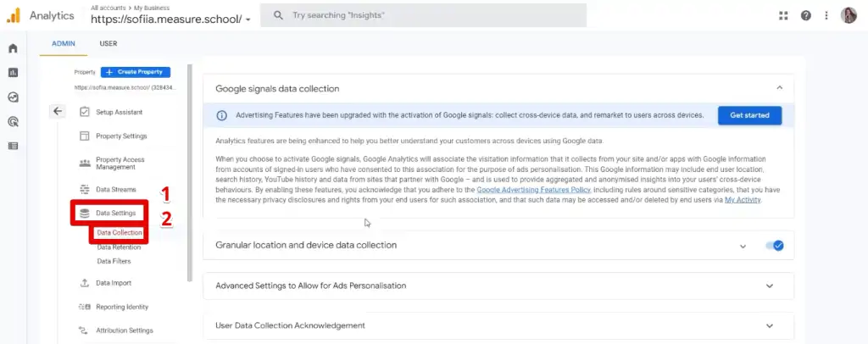Switch to the USER tab
The image size is (868, 344).
[x=108, y=44]
